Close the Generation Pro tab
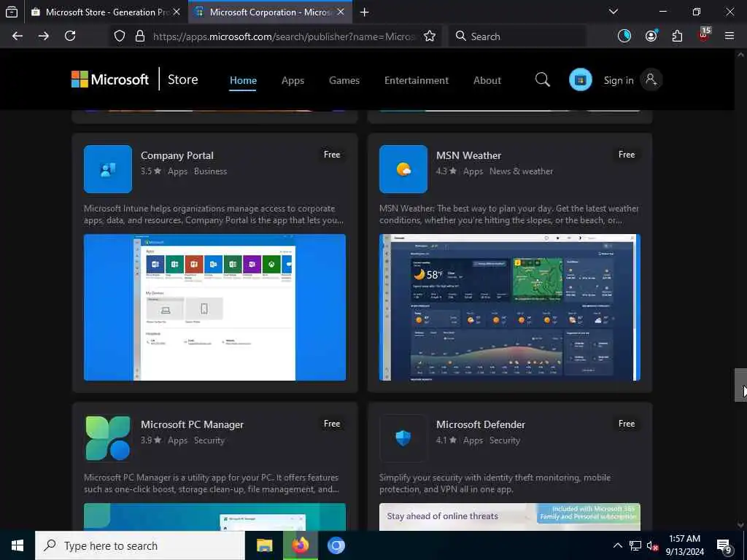 tap(177, 12)
